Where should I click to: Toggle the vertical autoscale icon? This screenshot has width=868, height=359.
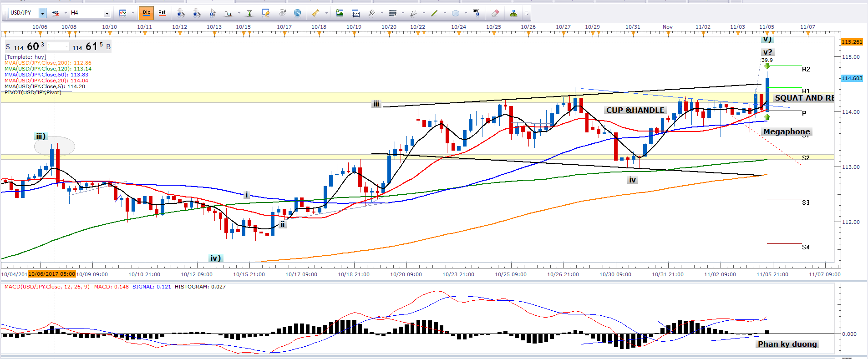coord(249,13)
